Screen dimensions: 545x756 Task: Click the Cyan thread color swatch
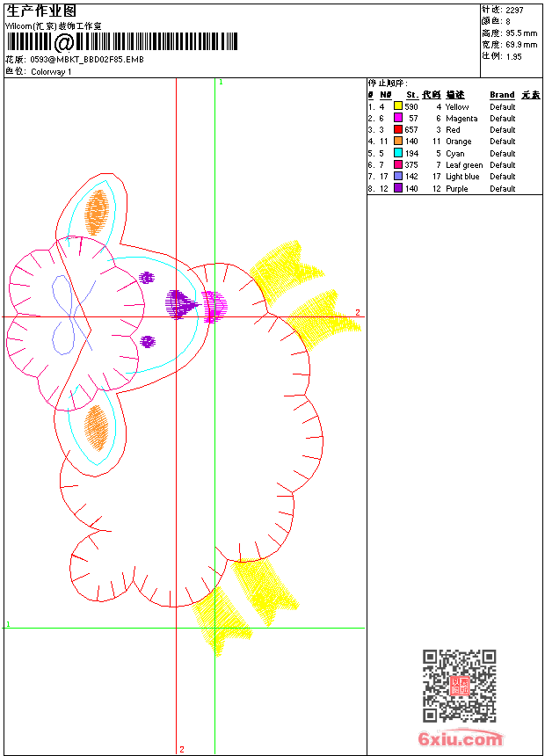point(398,153)
